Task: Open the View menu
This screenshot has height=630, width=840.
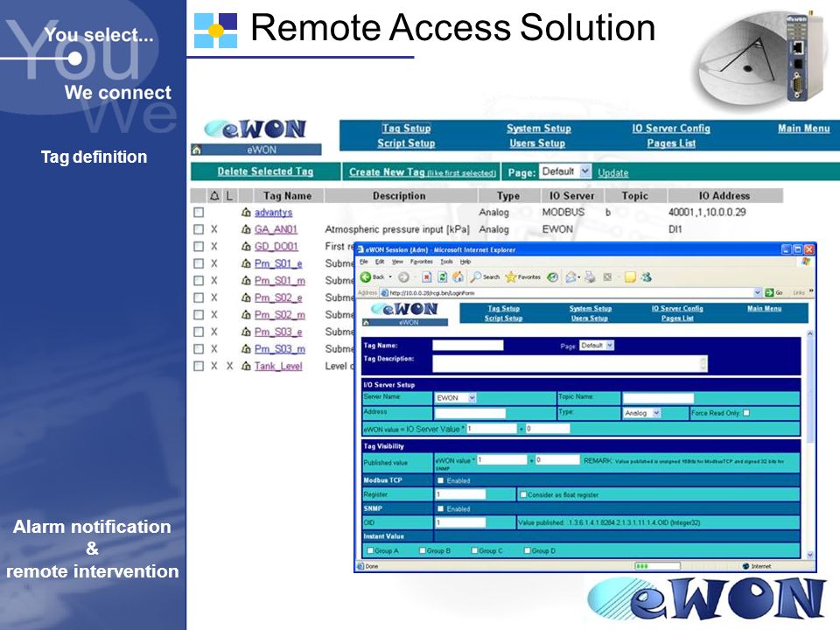Action: click(397, 262)
